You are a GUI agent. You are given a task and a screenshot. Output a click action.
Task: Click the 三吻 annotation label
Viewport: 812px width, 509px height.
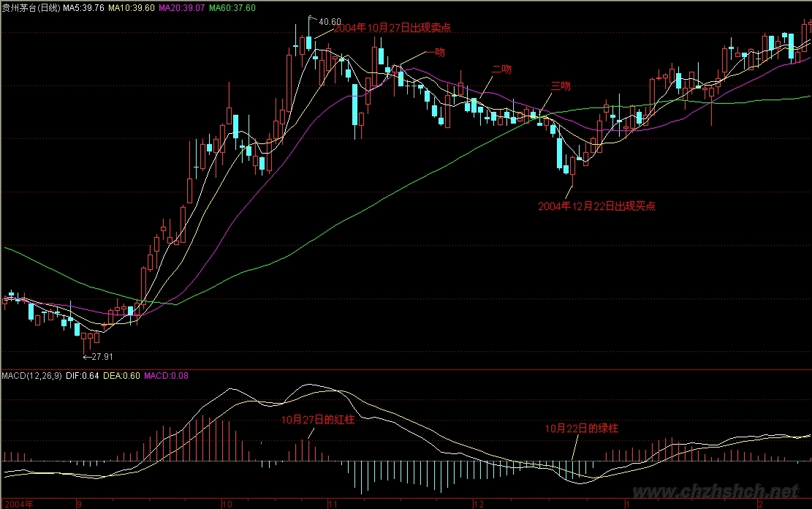(x=561, y=86)
